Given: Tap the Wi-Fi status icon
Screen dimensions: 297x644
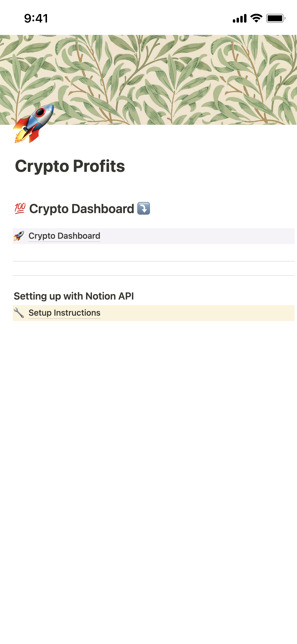Looking at the screenshot, I should (256, 18).
